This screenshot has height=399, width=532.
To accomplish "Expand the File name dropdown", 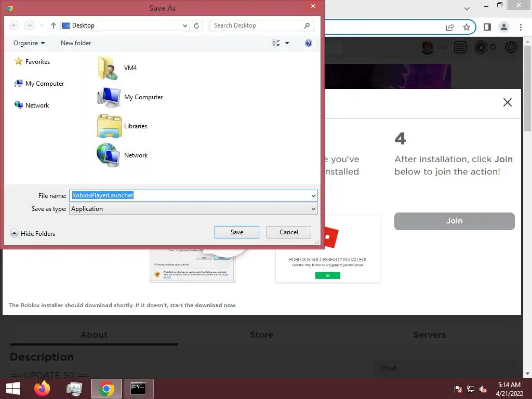I will pos(313,195).
